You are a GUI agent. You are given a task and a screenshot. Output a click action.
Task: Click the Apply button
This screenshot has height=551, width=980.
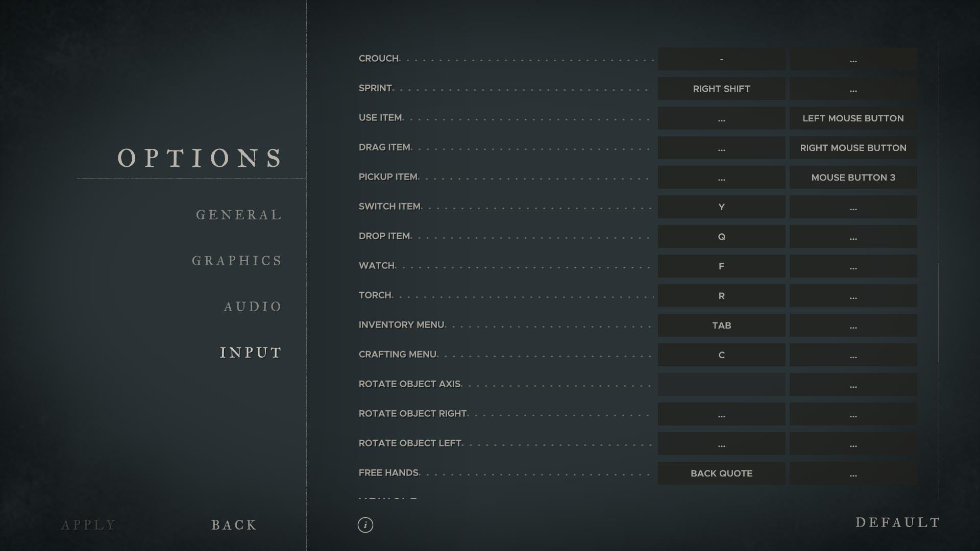tap(89, 524)
